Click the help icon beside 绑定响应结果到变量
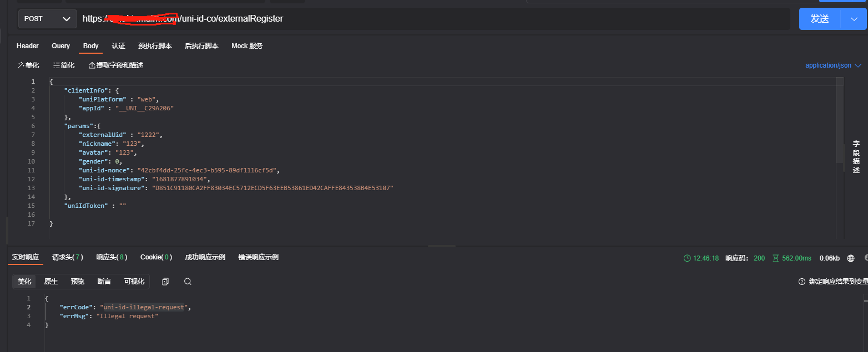Screen dimensions: 868x352 801,282
